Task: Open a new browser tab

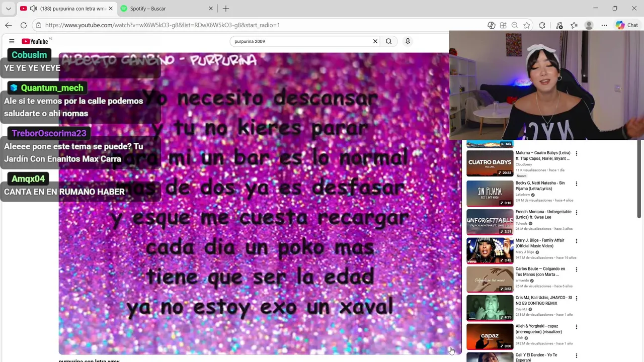Action: click(x=226, y=9)
